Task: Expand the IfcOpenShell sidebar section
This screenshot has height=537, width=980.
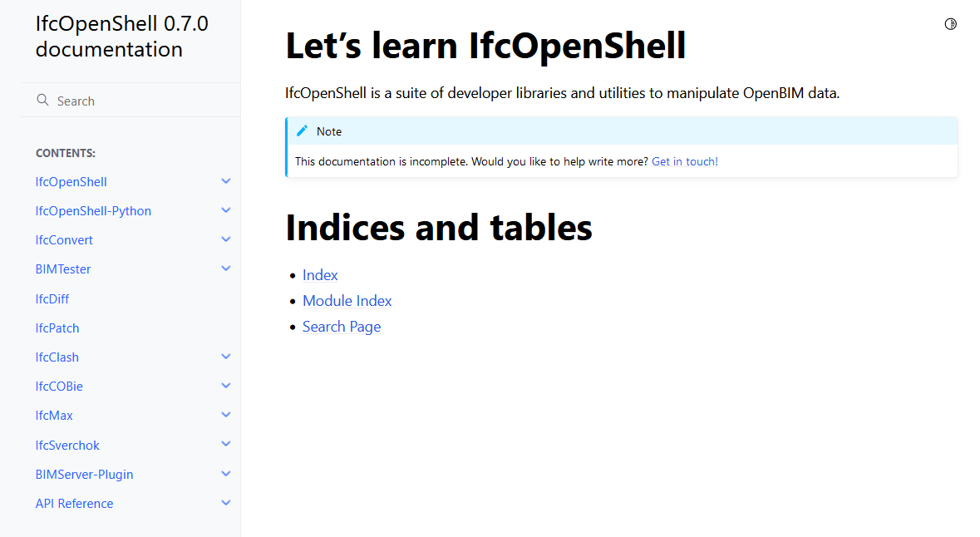Action: (x=225, y=181)
